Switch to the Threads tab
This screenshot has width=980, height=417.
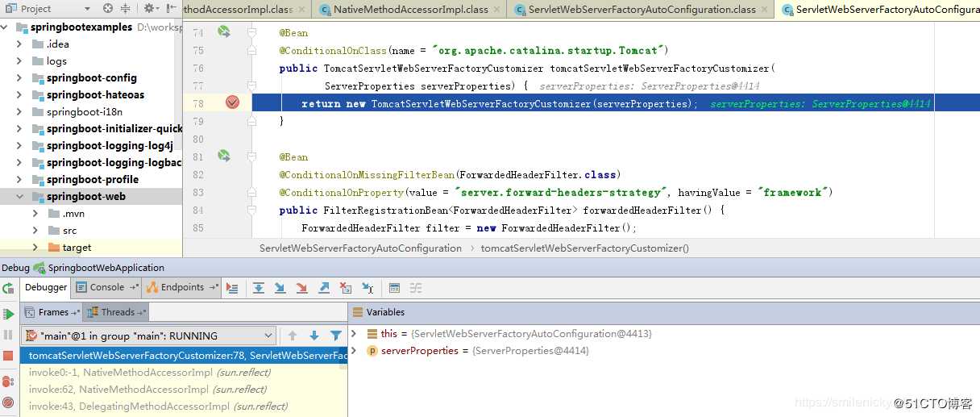tap(117, 312)
